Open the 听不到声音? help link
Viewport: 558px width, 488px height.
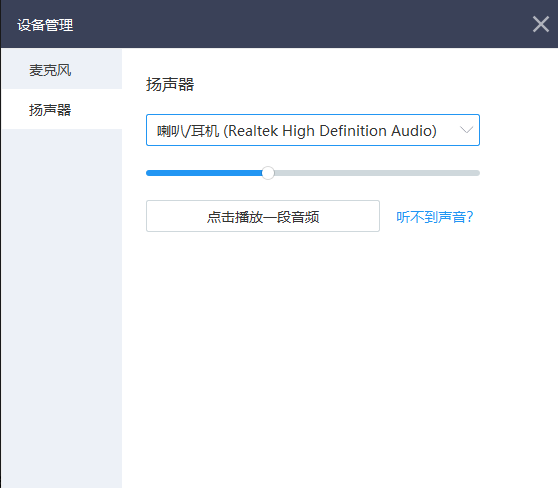click(x=435, y=217)
